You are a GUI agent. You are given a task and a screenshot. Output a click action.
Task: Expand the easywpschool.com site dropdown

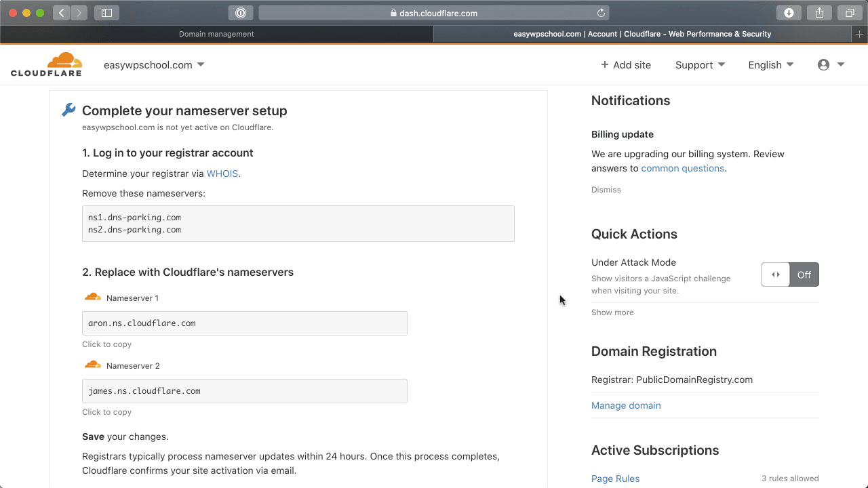154,65
